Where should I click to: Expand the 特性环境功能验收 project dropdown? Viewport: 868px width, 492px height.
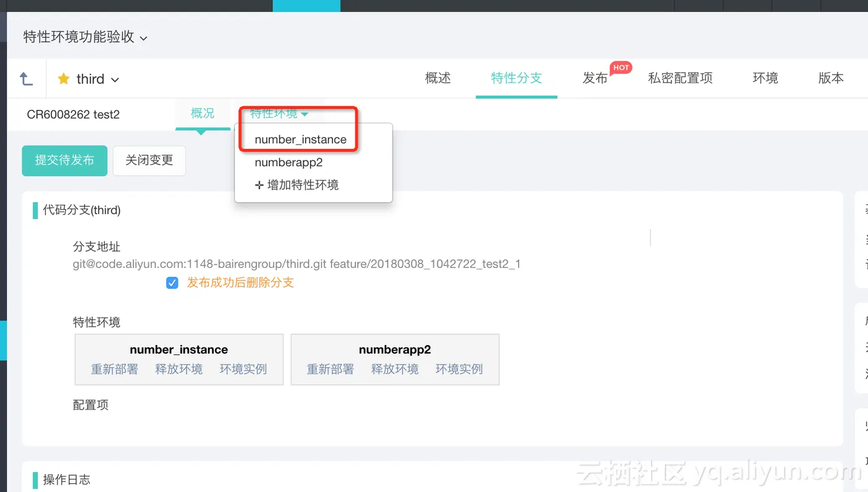86,37
